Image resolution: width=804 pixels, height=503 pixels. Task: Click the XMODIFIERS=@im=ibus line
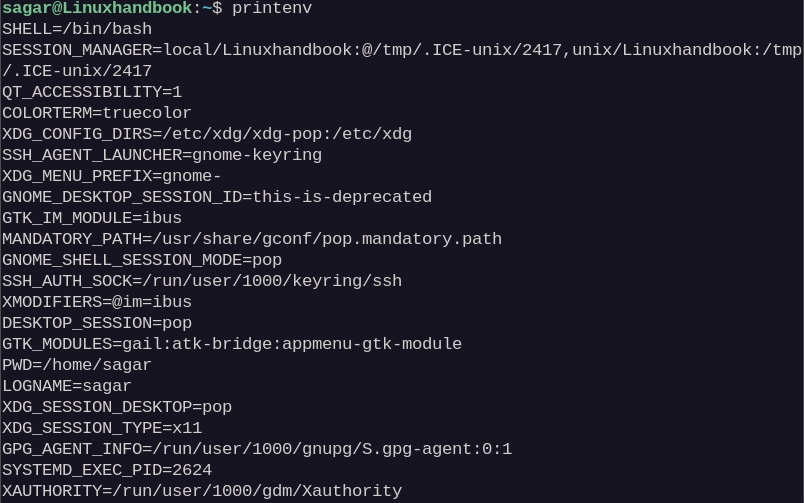click(x=97, y=303)
